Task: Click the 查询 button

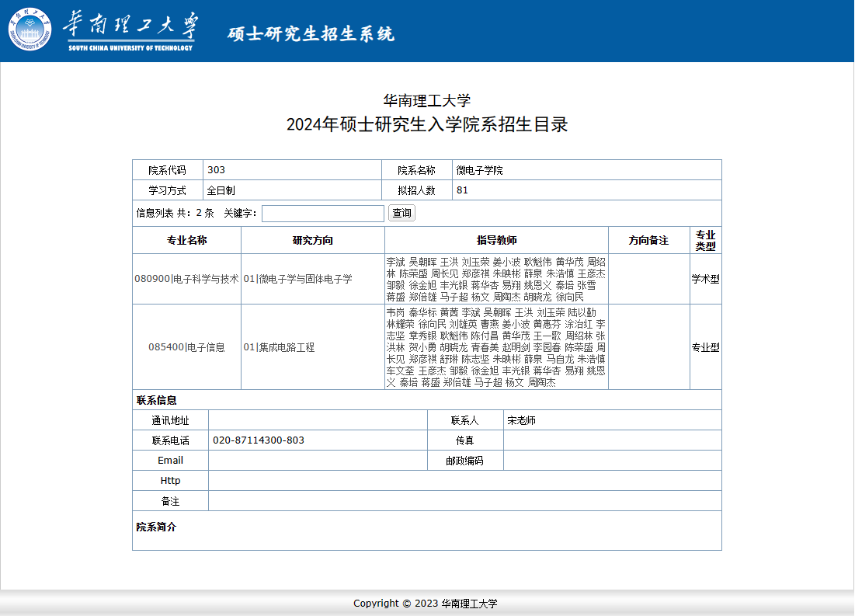Action: (x=401, y=213)
